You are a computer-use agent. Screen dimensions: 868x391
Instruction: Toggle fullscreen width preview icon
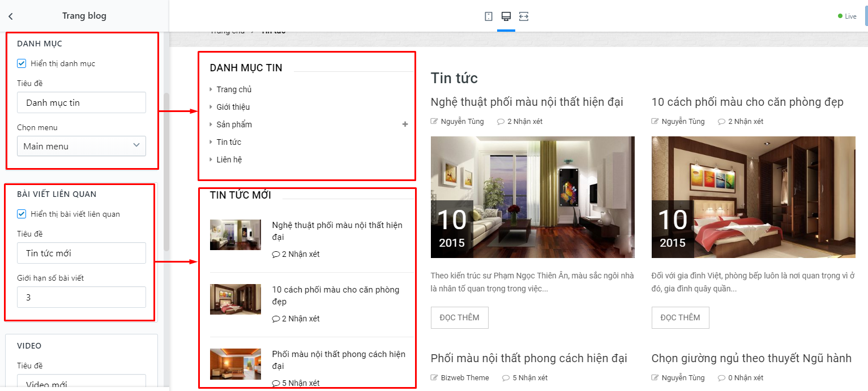click(x=524, y=16)
